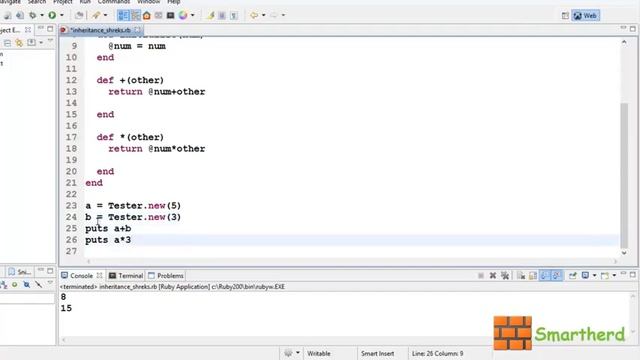Open the New Console View dropdown arrow
Image resolution: width=640 pixels, height=360 pixels.
(614, 276)
